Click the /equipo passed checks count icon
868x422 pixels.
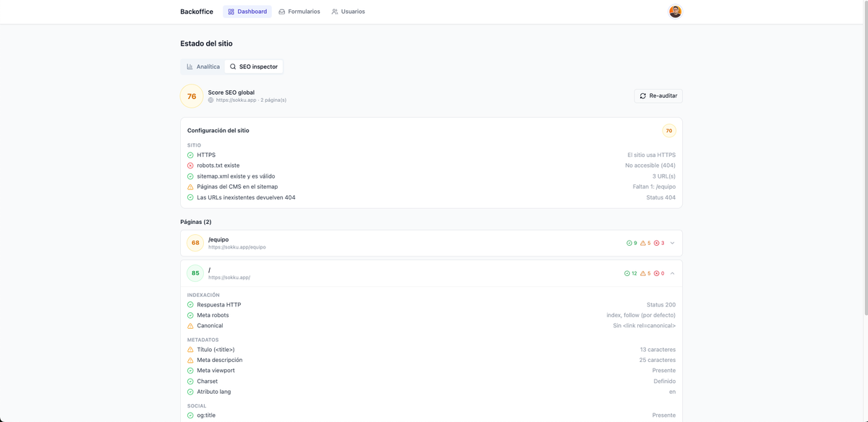click(629, 244)
